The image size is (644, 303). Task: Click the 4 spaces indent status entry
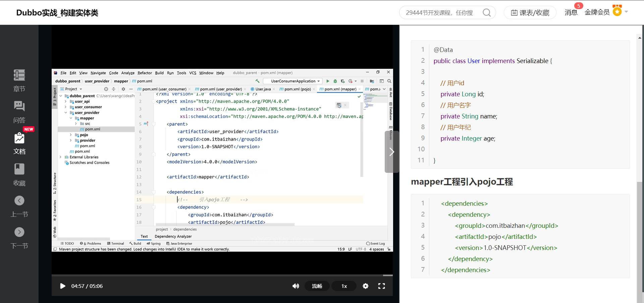point(377,249)
